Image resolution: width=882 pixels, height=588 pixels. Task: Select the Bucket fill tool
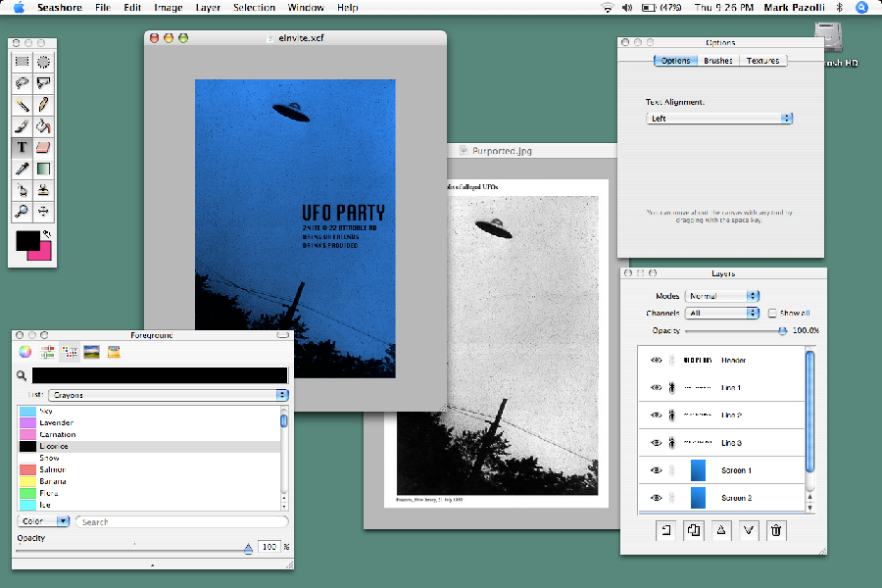pos(43,125)
